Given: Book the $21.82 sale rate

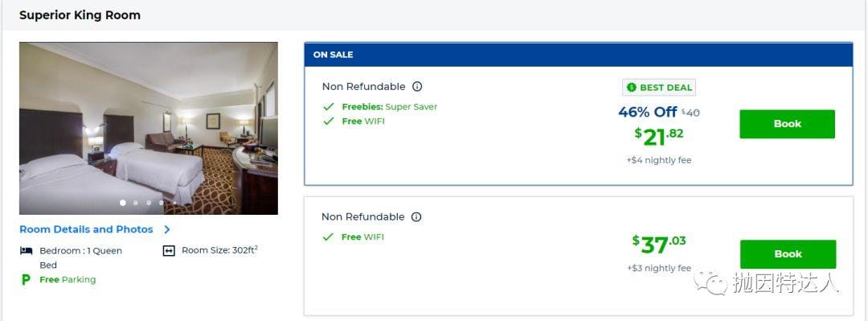Looking at the screenshot, I should coord(787,124).
